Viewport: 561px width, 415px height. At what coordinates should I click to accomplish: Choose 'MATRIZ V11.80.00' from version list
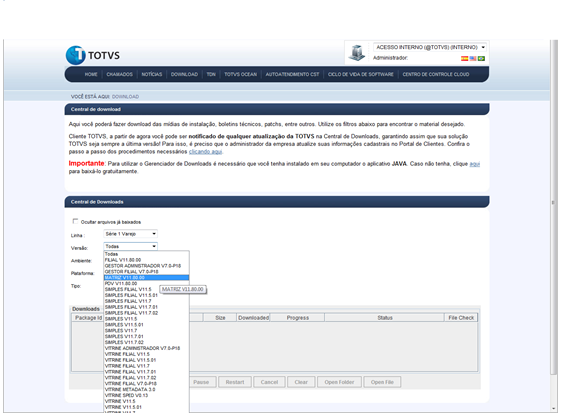(146, 278)
